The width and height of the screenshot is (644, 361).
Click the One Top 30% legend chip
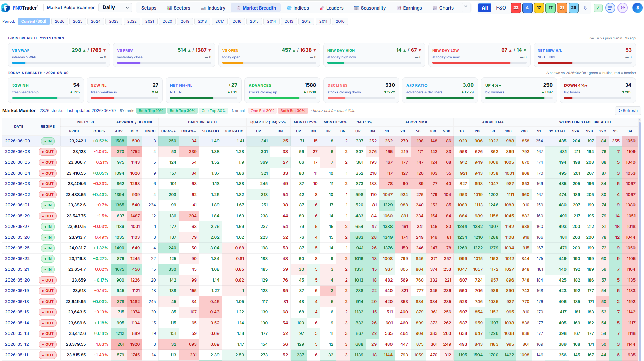pos(213,111)
